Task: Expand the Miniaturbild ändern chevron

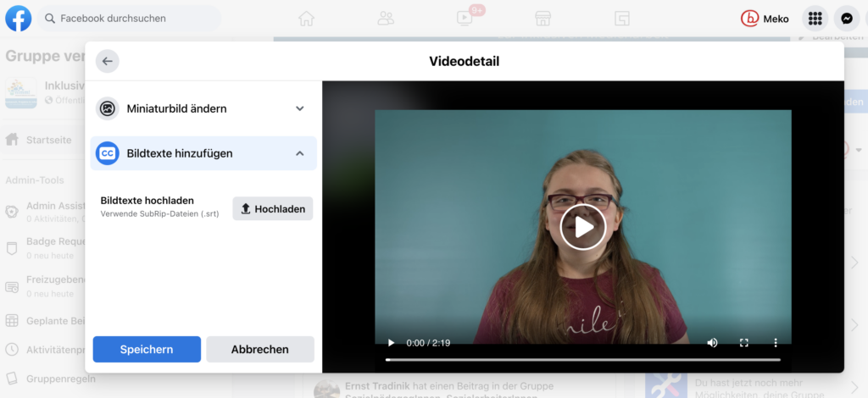Action: 300,108
